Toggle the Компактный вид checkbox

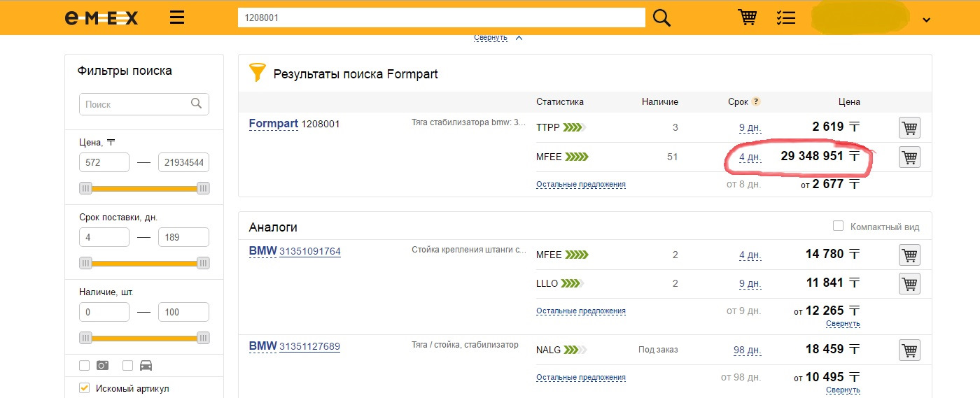pos(838,226)
